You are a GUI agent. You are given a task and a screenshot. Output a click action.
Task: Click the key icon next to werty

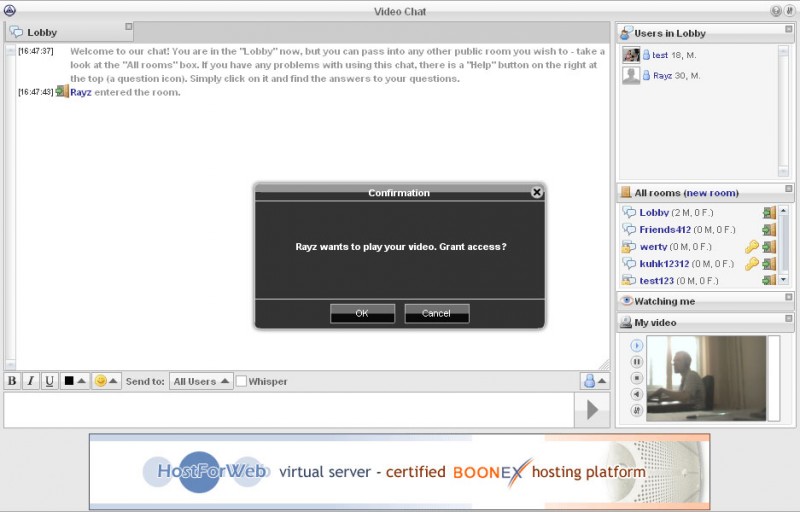tap(752, 247)
